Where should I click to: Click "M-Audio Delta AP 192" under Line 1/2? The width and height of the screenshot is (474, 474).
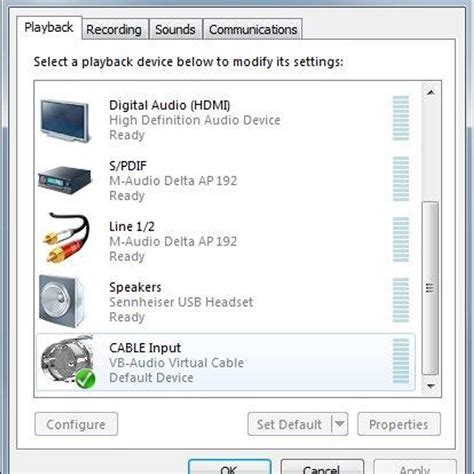point(173,242)
